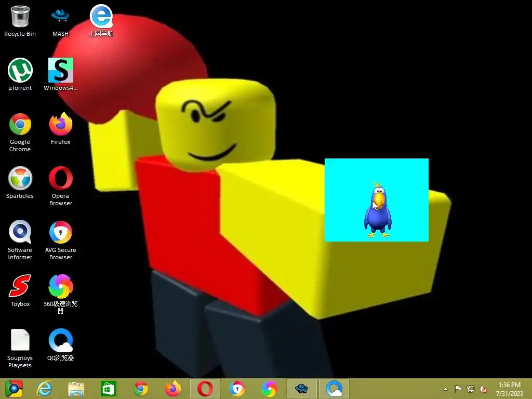
Task: Open the network tray icon
Action: [x=471, y=389]
